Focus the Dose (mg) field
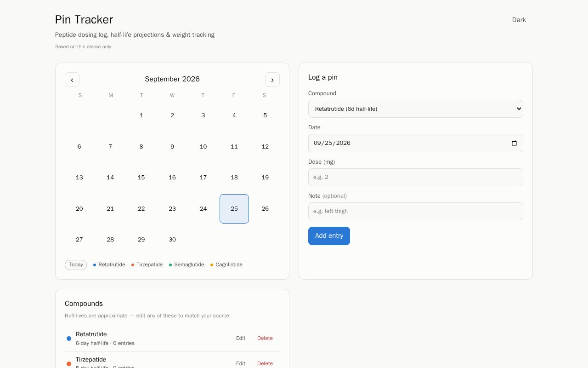This screenshot has width=588, height=368. tap(416, 177)
